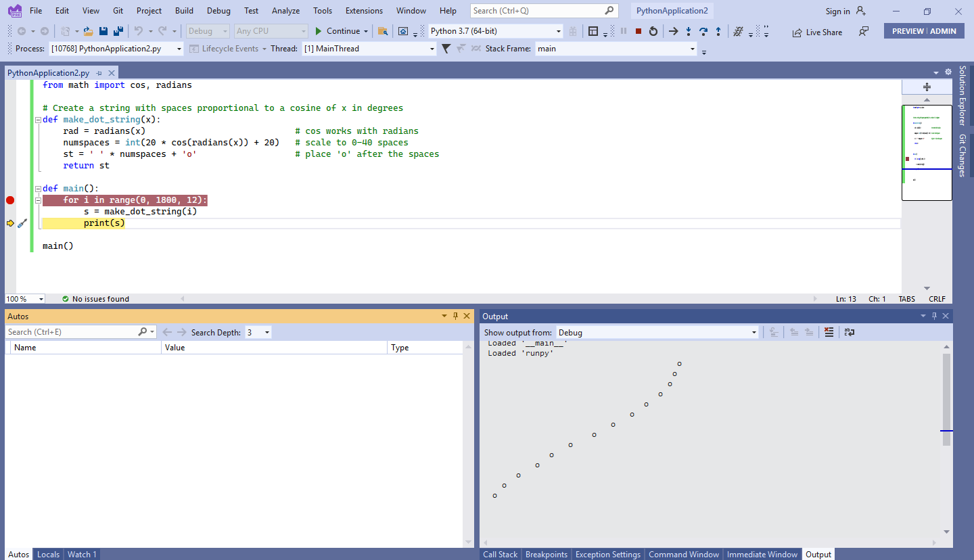Click the Undo icon in the toolbar

139,31
